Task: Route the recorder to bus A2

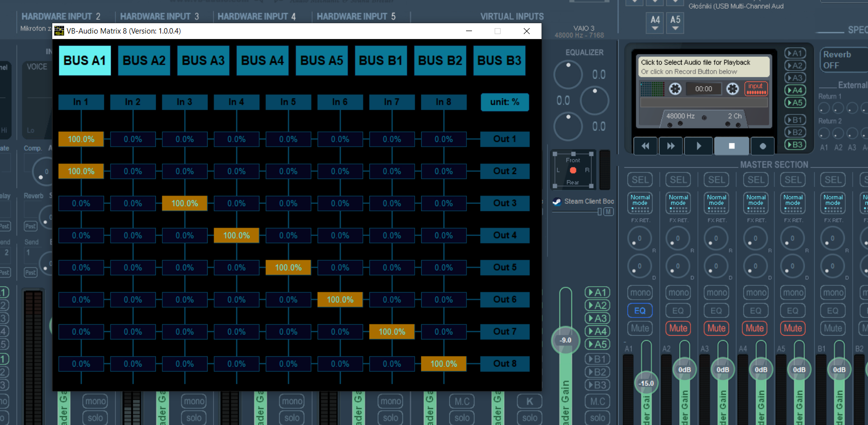Action: coord(795,66)
